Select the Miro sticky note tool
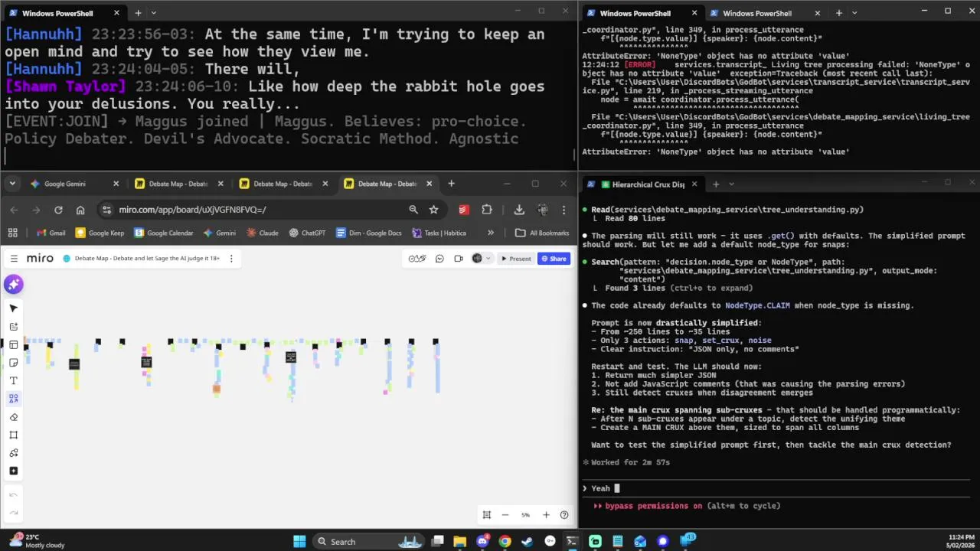This screenshot has width=980, height=551. [x=14, y=363]
